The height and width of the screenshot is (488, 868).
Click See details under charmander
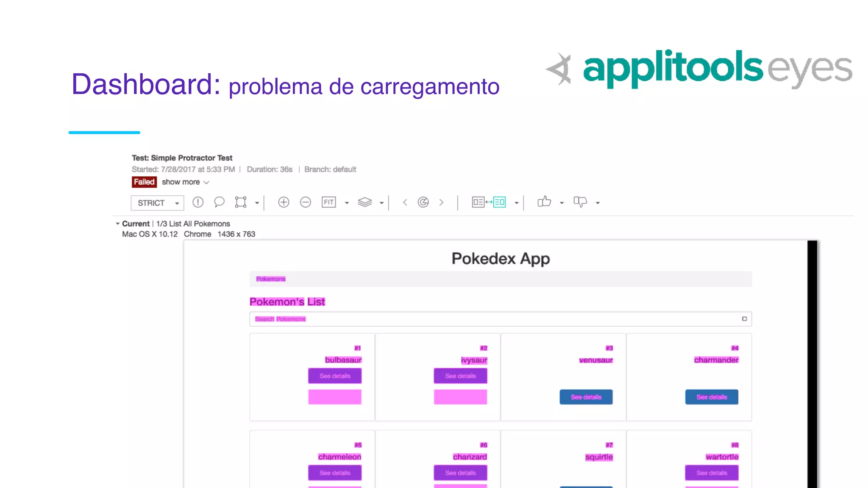[712, 397]
